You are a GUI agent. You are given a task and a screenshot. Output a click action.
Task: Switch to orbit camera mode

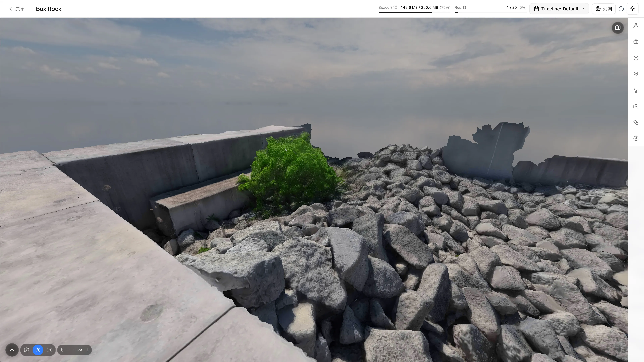pos(26,350)
